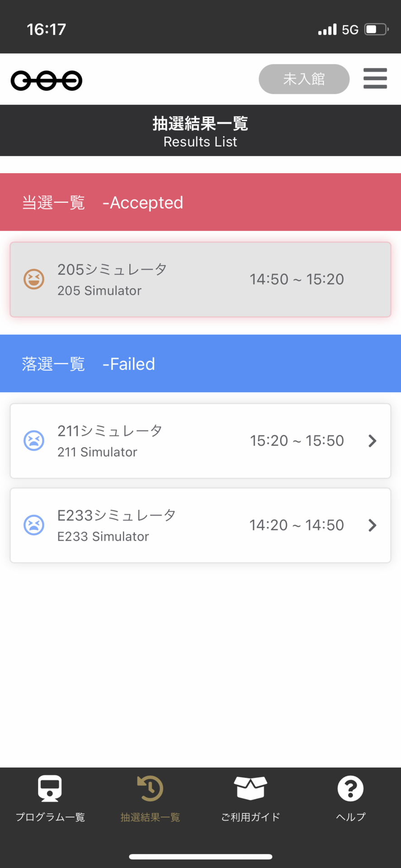Tap the three-circle logo icon
Viewport: 401px width, 868px height.
pyautogui.click(x=47, y=81)
